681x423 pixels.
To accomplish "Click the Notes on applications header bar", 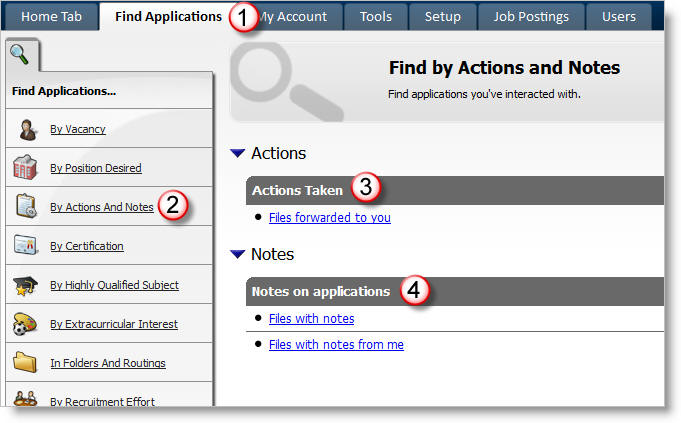I will click(x=455, y=291).
